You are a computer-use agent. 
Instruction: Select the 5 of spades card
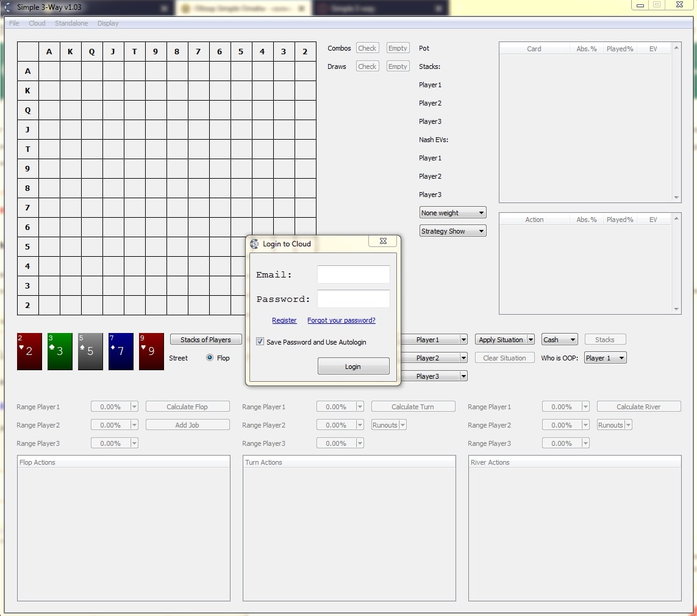click(x=90, y=351)
